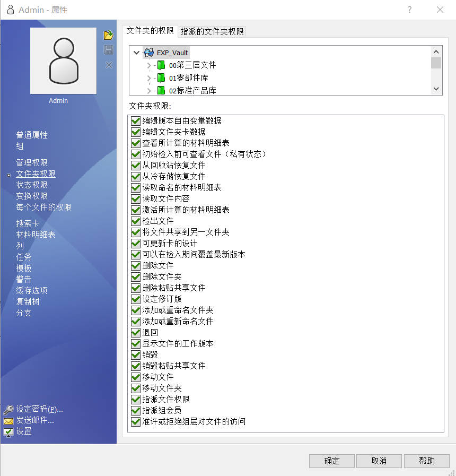Image resolution: width=456 pixels, height=476 pixels.
Task: Toggle 从回收站恢复文件 checkbox
Action: 136,166
